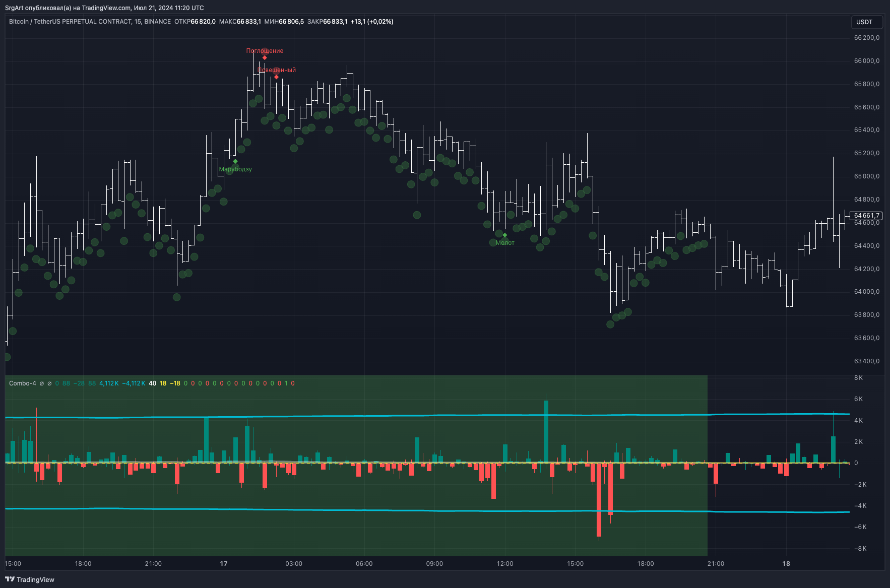Click the +13,1 (+0,02%) change value
890x588 pixels.
(372, 22)
